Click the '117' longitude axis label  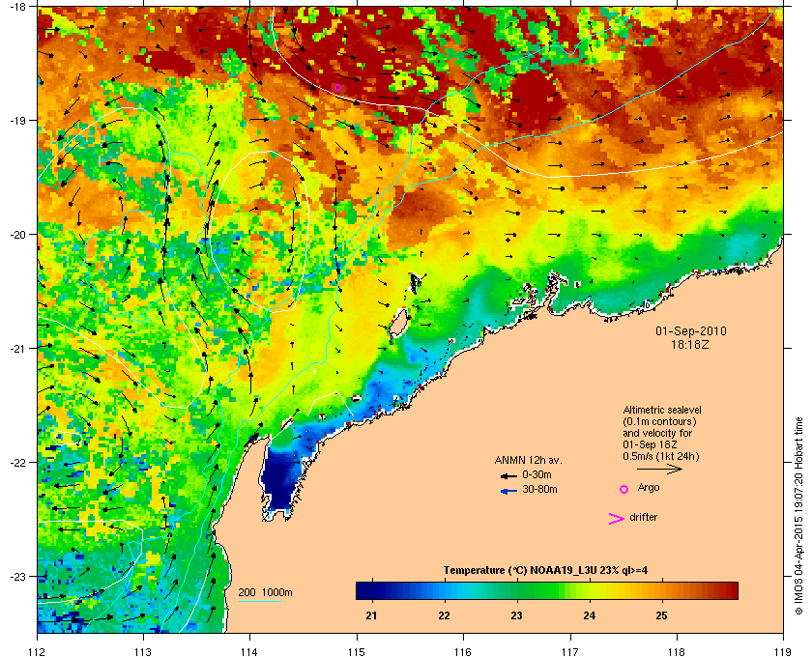(570, 652)
